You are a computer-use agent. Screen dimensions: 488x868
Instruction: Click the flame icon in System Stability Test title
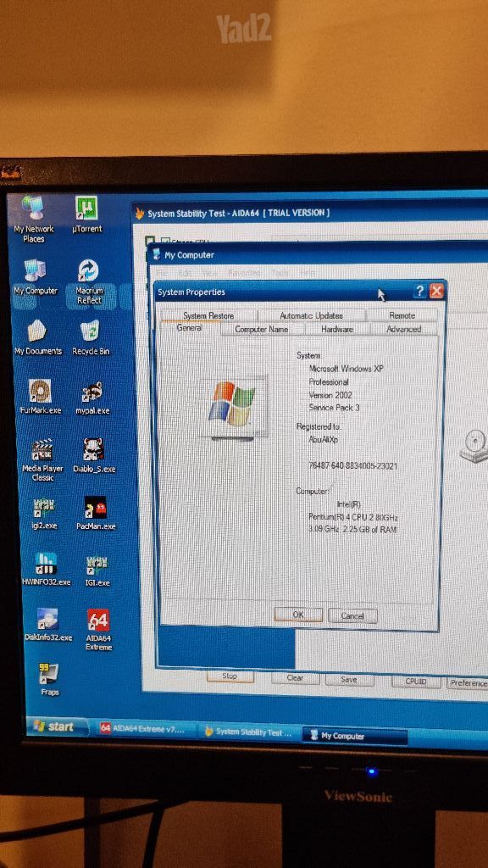140,213
